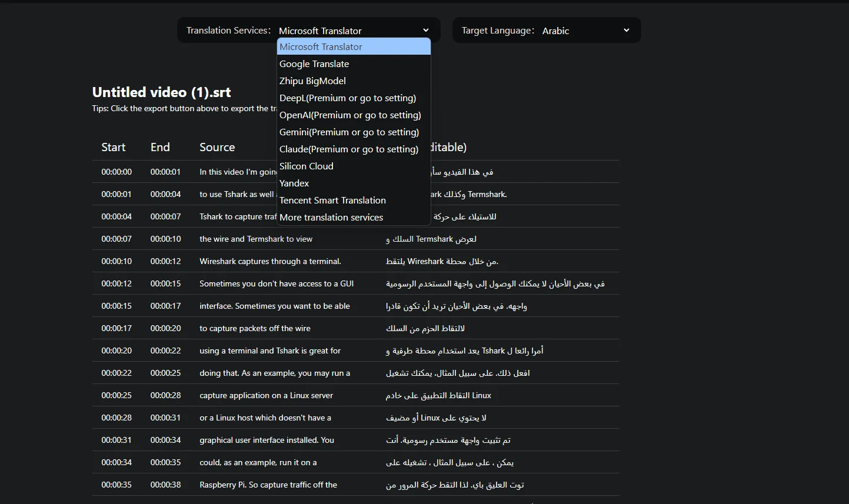Choose Claude(Premium or go to setting)
Image resolution: width=849 pixels, height=504 pixels.
click(x=354, y=149)
